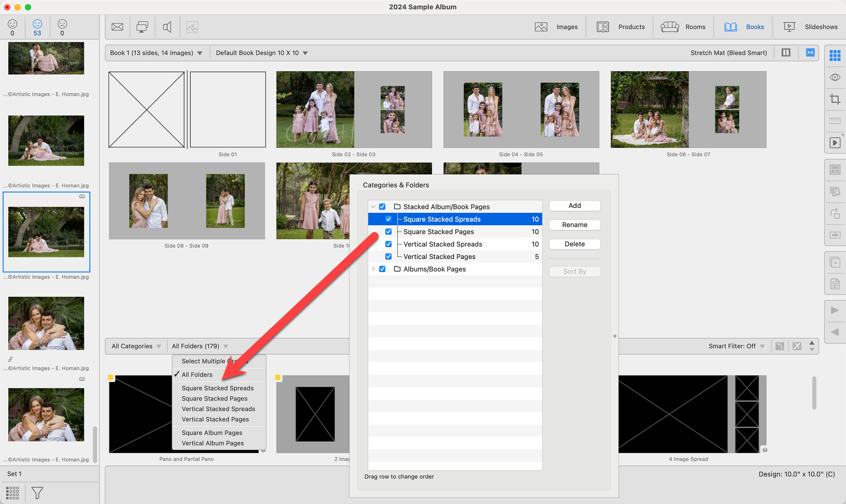Select the crop tool in right sidebar
846x504 pixels.
point(835,99)
